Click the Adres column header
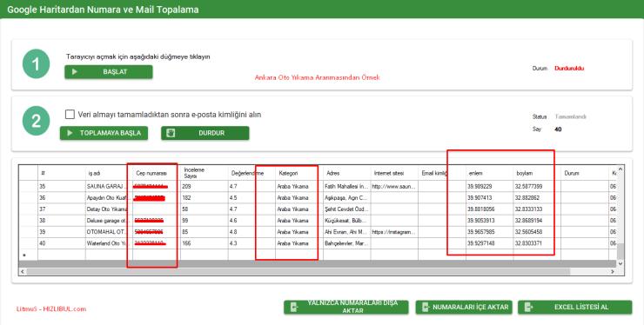The image size is (644, 325). click(346, 173)
